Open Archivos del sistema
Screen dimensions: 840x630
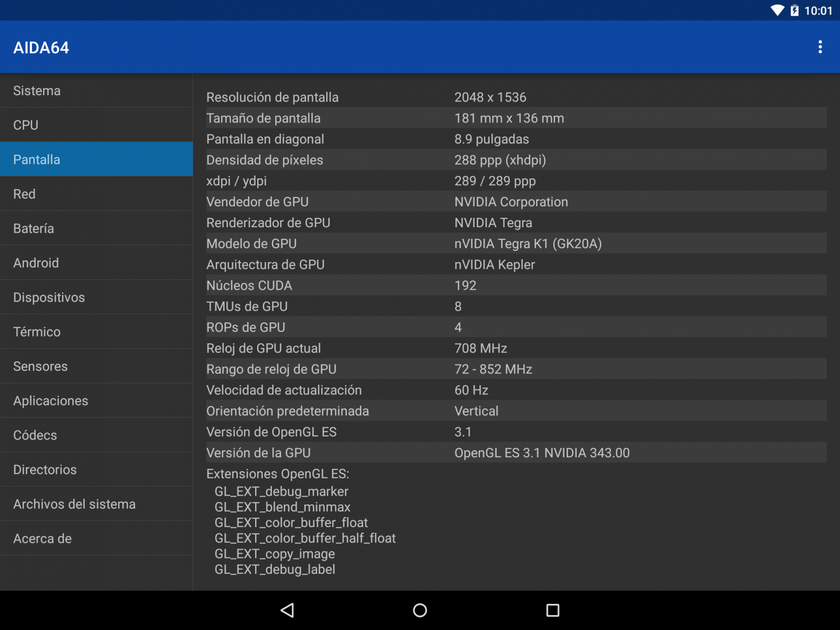point(96,504)
